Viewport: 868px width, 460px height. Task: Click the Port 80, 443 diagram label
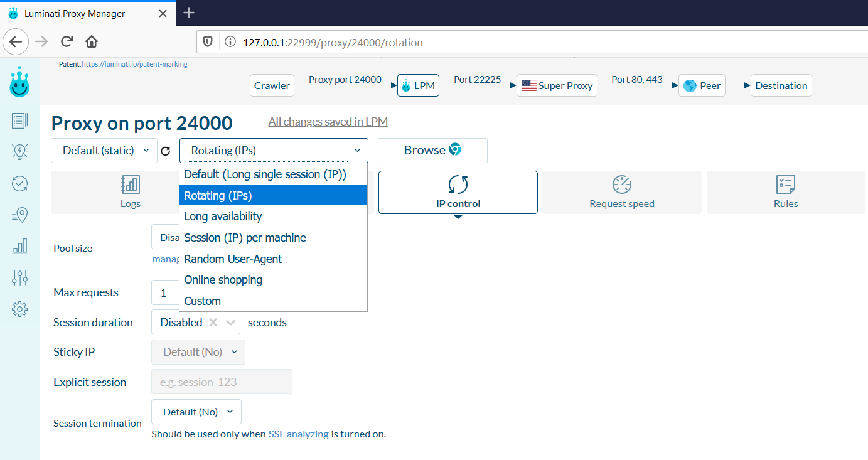(637, 79)
